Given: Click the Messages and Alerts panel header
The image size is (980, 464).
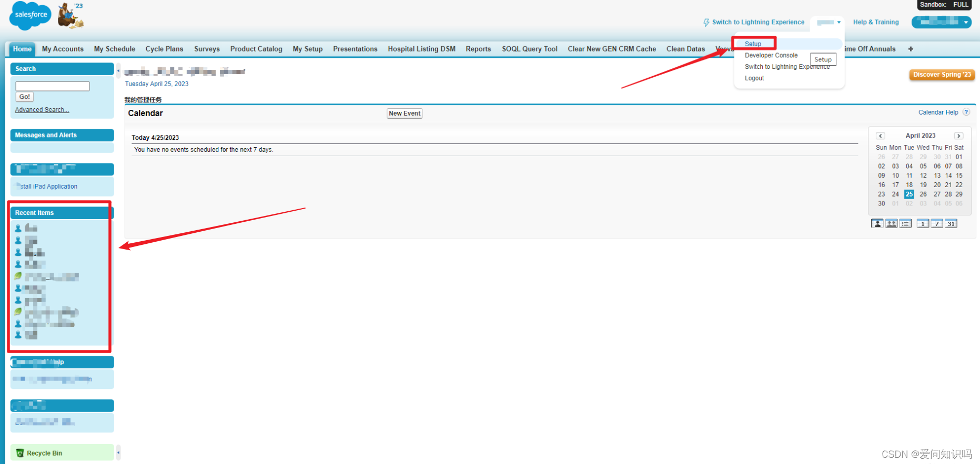Looking at the screenshot, I should click(x=62, y=135).
